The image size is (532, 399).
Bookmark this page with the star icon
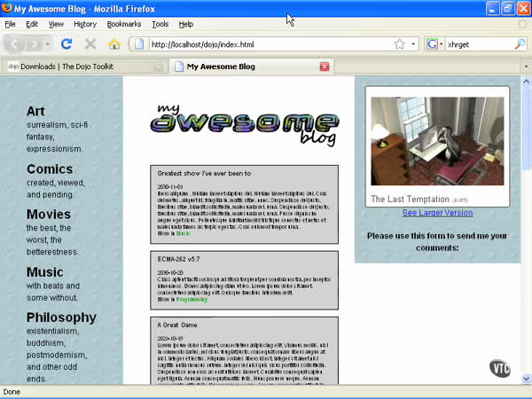pos(399,43)
